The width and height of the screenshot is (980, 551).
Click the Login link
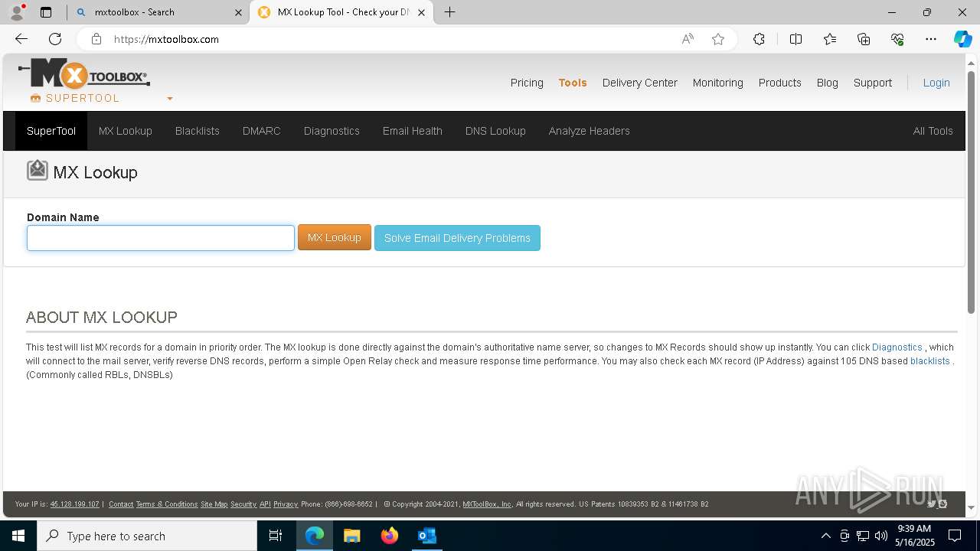(936, 83)
